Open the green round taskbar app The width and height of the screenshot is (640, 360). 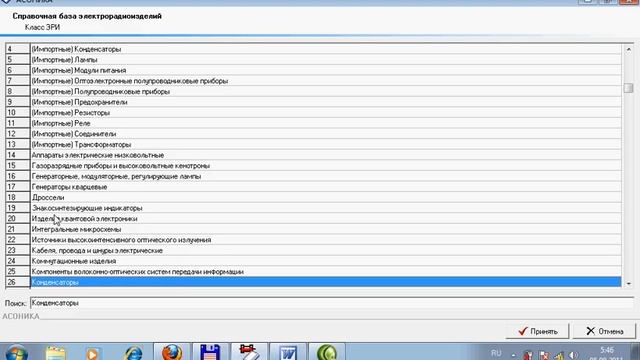327,352
